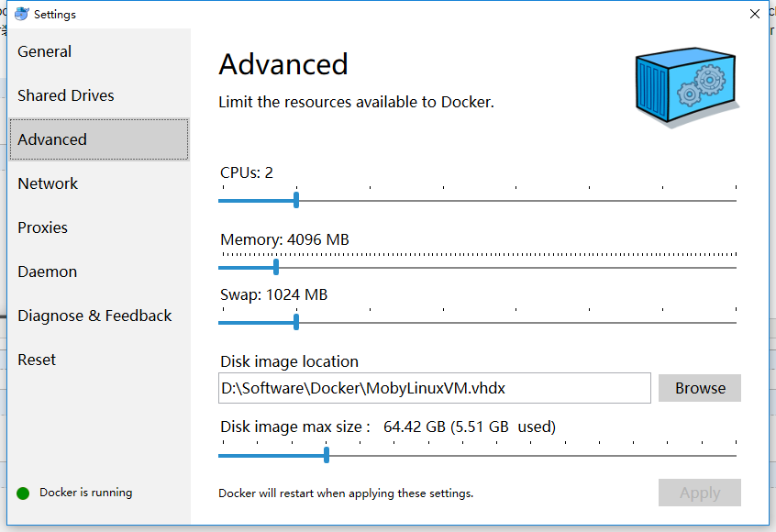
Task: Click the CPUs slider handle
Action: pyautogui.click(x=296, y=201)
